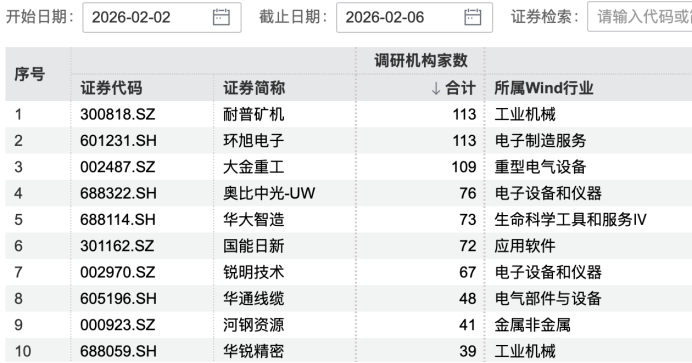This screenshot has height=363, width=692.
Task: Click the 工业机械 cell in 耐普矿机 row
Action: coord(525,115)
